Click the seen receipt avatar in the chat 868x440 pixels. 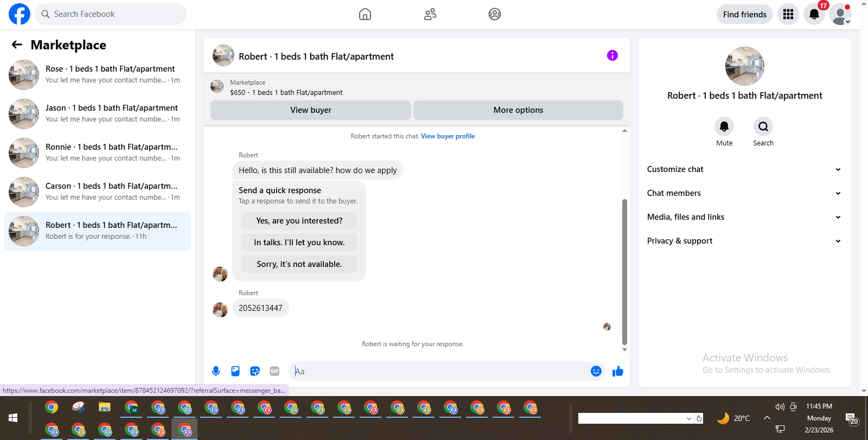pyautogui.click(x=607, y=327)
